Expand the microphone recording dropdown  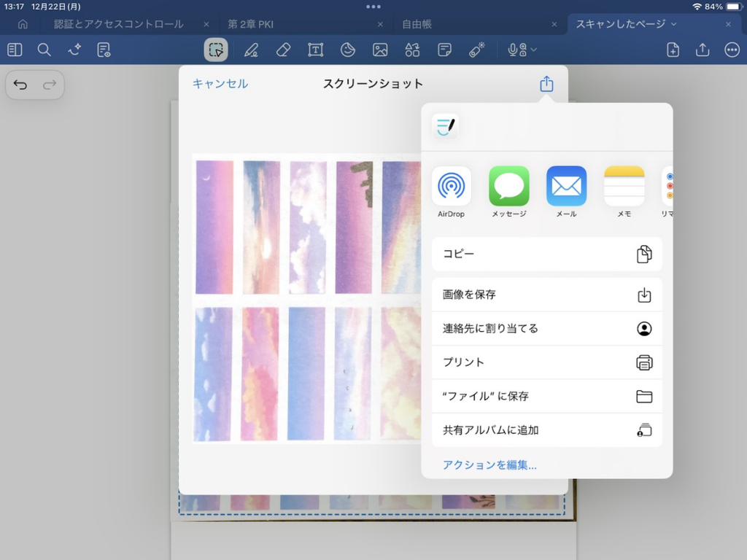(x=534, y=50)
